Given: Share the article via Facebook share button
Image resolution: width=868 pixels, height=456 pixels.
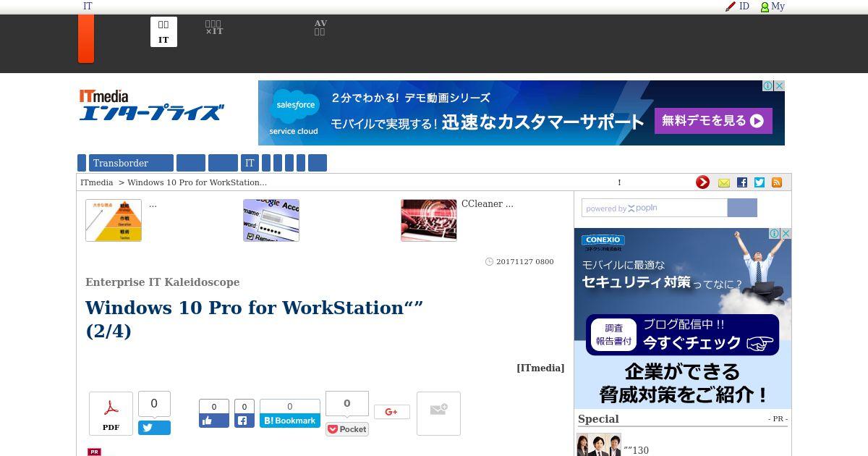Looking at the screenshot, I should pyautogui.click(x=244, y=421).
